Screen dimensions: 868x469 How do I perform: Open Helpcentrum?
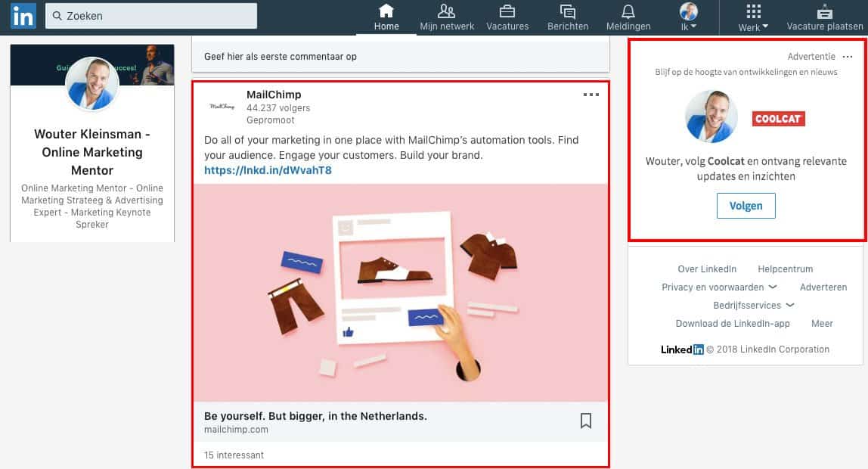(x=785, y=269)
